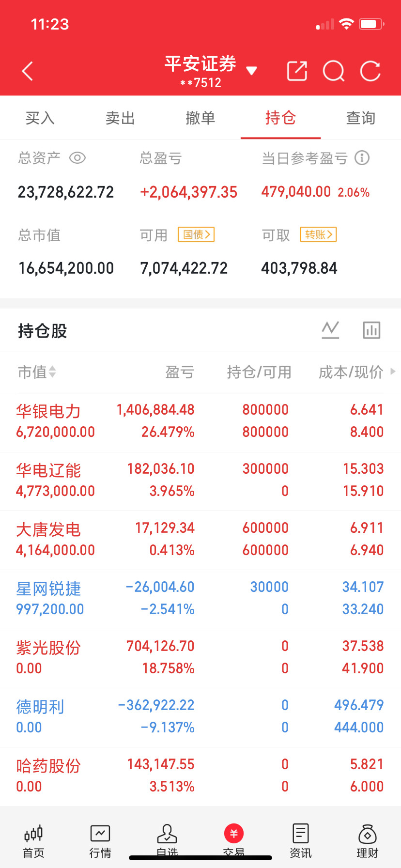Switch to the 卖出 tab
Viewport: 401px width, 868px height.
[120, 118]
